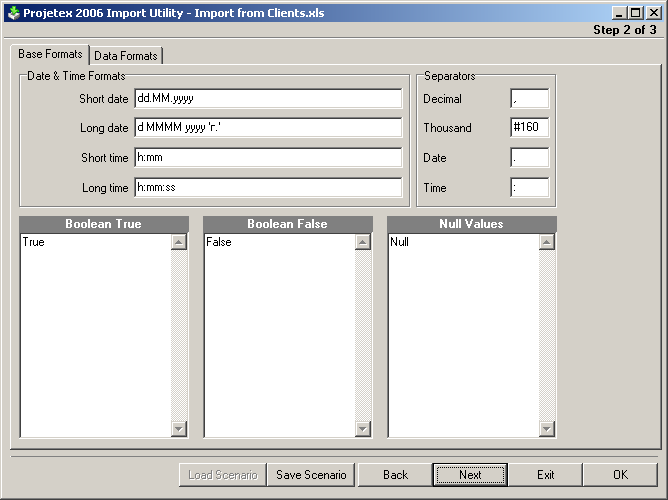Screen dimensions: 668x500
Task: Edit the Decimal separator field
Action: 529,98
